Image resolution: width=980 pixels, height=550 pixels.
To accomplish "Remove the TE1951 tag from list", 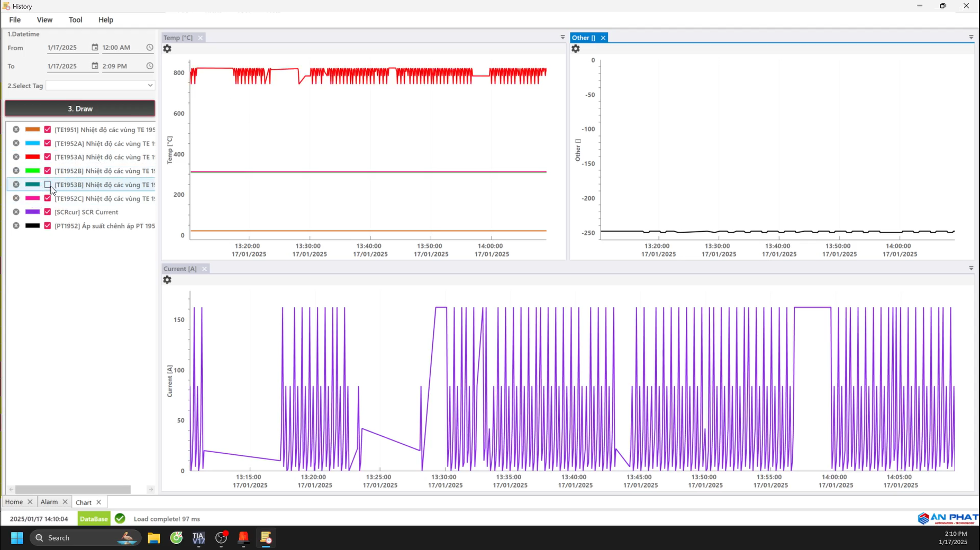I will [x=16, y=130].
